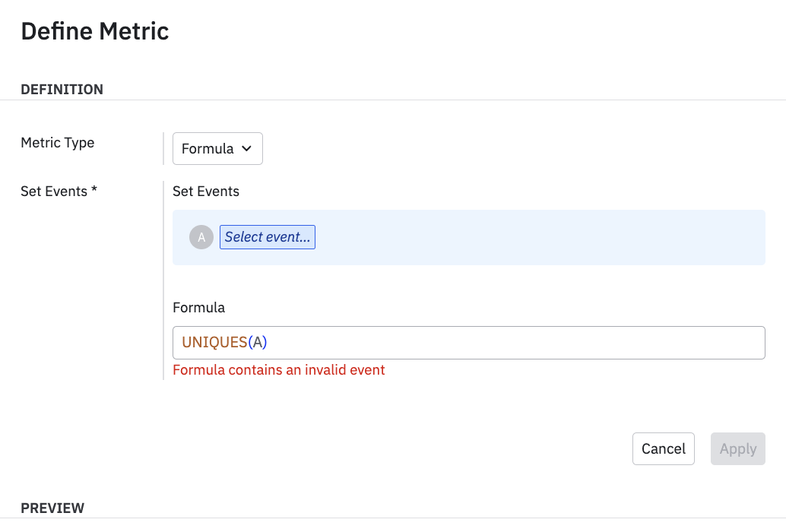Click the Formula label above the input
Screen dimensions: 786x532
click(x=198, y=308)
